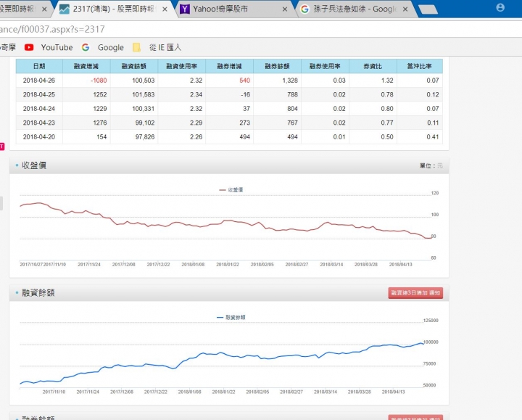The image size is (522, 420).
Task: Toggle the 融資餘額 legend series in chart
Action: pyautogui.click(x=231, y=318)
